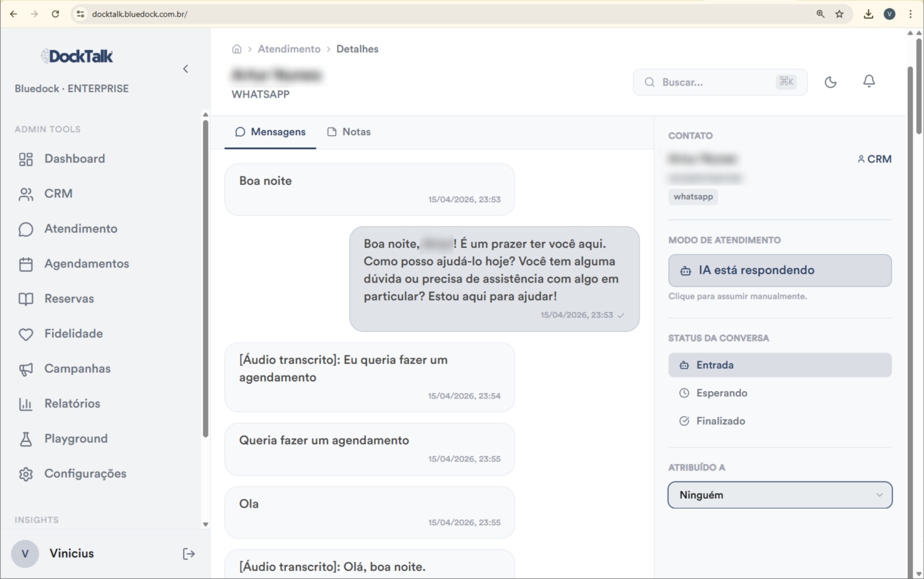Viewport: 924px width, 579px height.
Task: Click the 'Boa noite' message bubble
Action: 370,190
